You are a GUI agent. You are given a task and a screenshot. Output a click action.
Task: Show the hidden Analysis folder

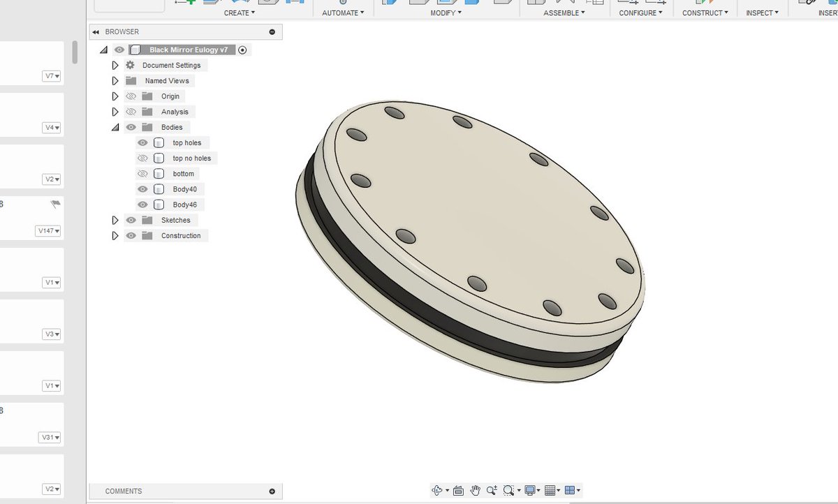pos(131,112)
